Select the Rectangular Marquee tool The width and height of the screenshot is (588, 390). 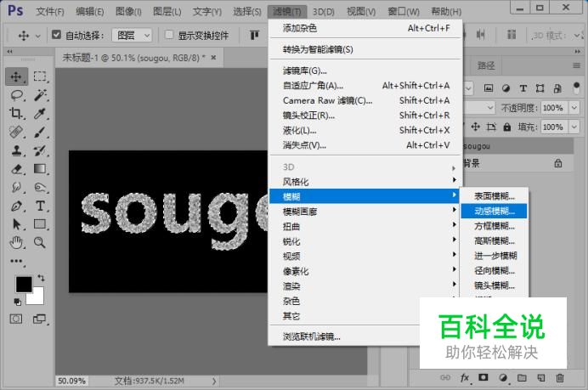[40, 76]
